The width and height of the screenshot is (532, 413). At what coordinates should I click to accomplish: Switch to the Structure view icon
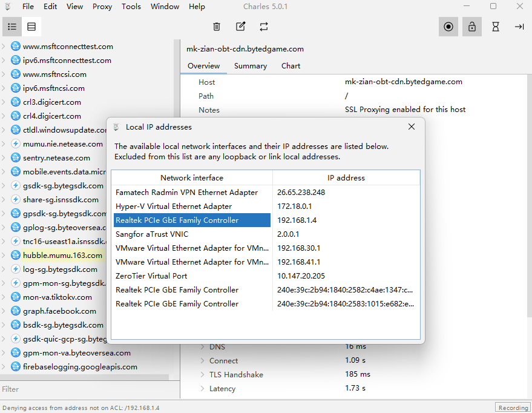pyautogui.click(x=12, y=27)
